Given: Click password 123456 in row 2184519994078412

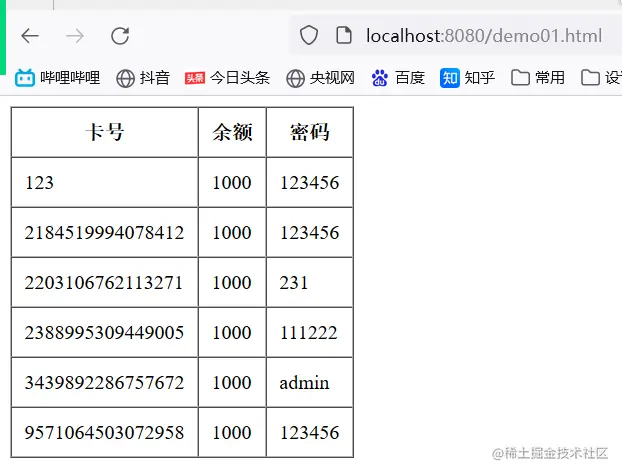Looking at the screenshot, I should (x=309, y=232).
